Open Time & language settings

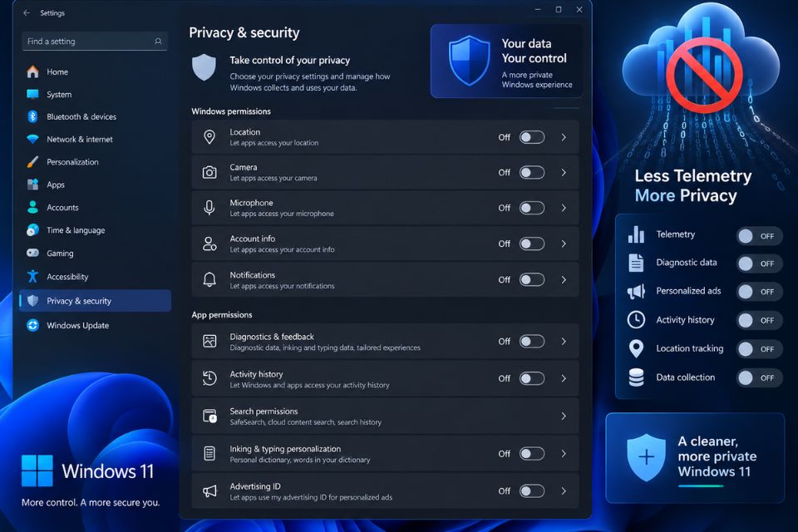pos(95,230)
